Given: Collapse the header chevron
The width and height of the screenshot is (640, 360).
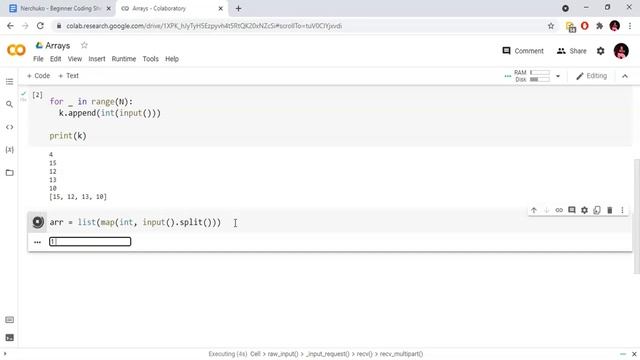Looking at the screenshot, I should (x=625, y=76).
